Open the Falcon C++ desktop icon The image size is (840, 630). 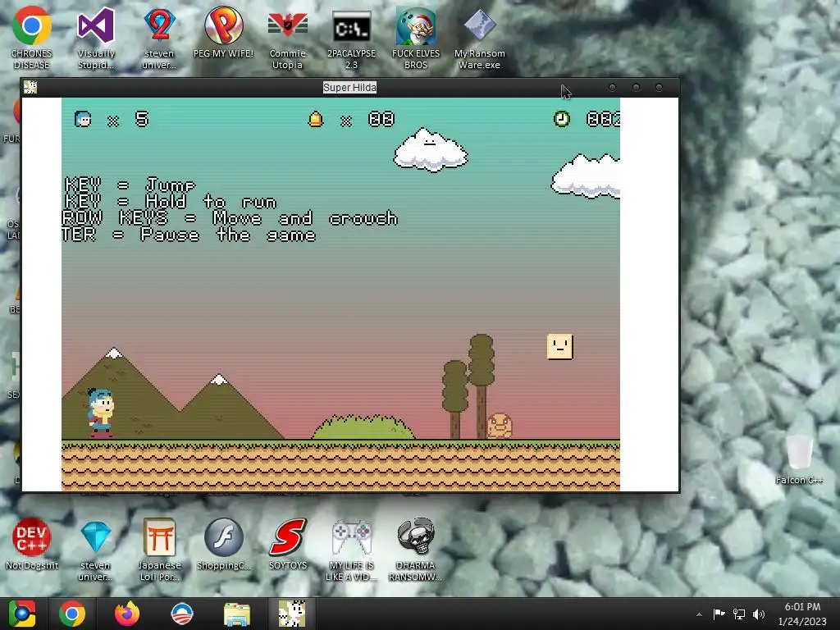799,459
